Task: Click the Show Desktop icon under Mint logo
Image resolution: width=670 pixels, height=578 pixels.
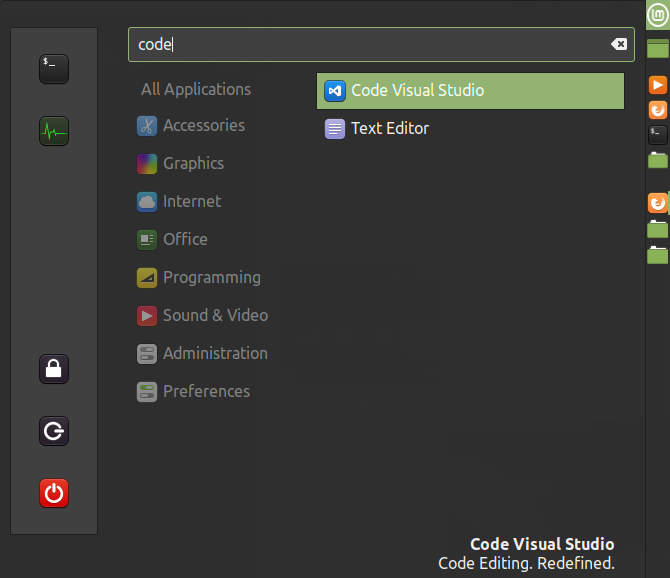Action: click(658, 48)
